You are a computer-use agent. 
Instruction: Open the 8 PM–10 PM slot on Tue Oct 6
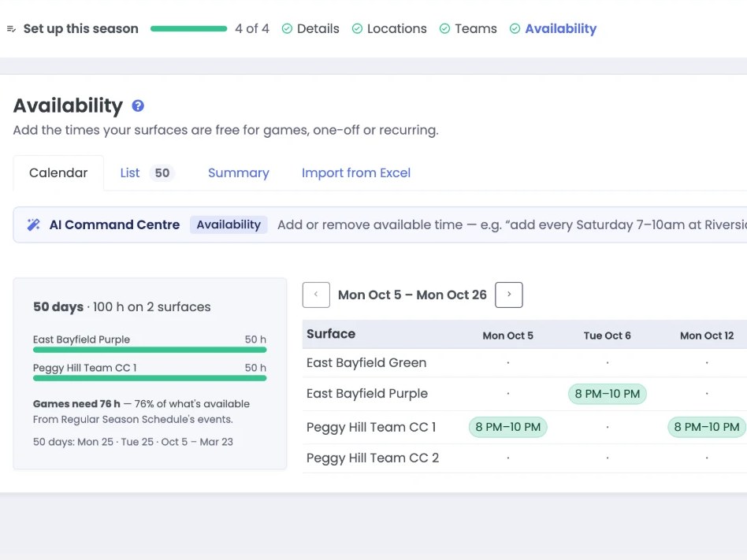click(x=608, y=394)
